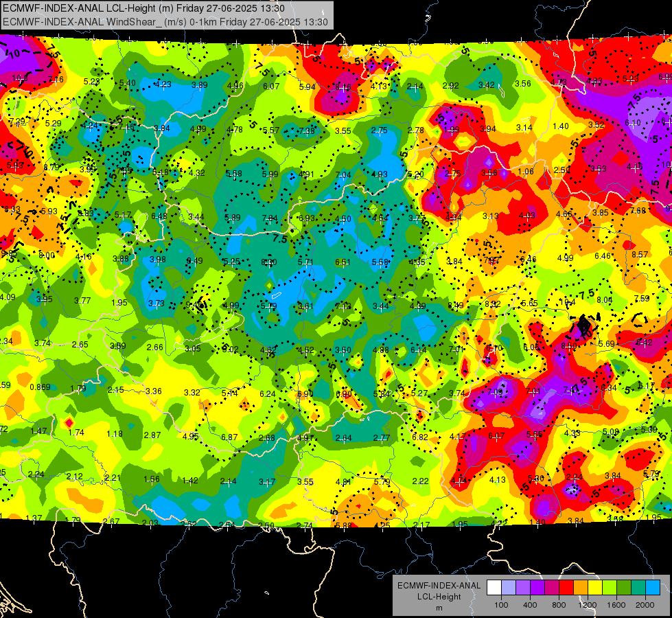Click the legend tick label '100'
Viewport: 672px width, 618px height.
[x=501, y=605]
